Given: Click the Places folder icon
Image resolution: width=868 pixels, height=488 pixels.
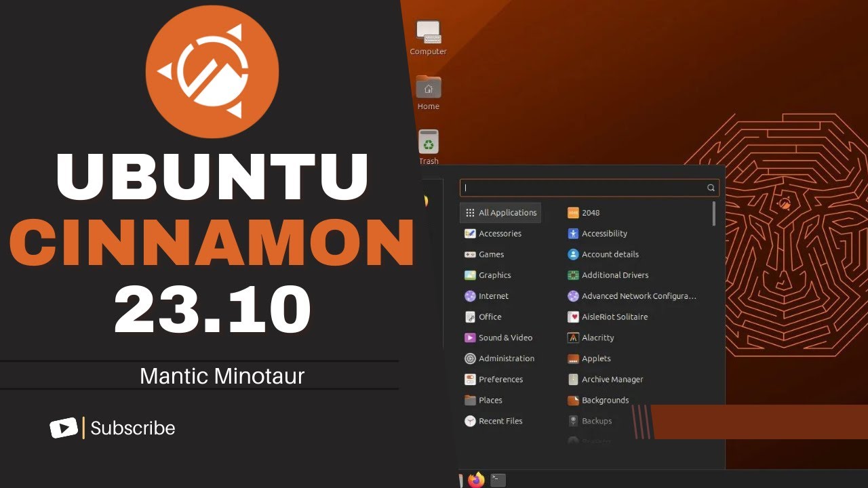Looking at the screenshot, I should click(x=470, y=401).
